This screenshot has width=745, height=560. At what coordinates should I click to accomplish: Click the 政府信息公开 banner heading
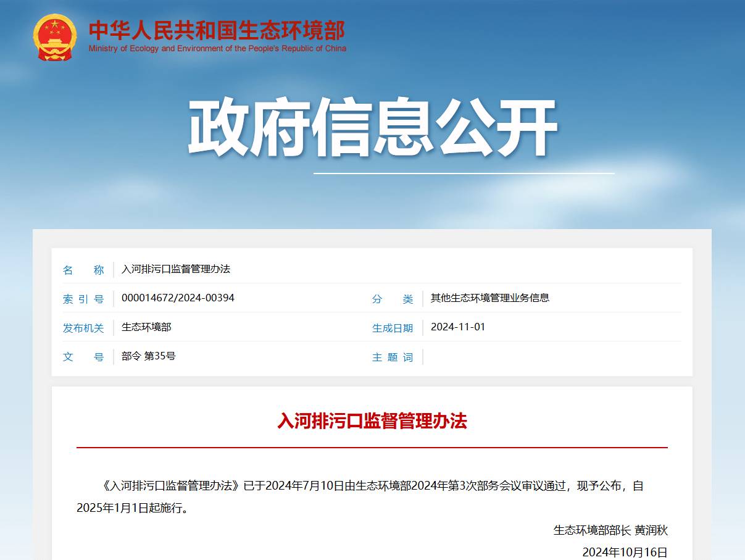click(372, 126)
